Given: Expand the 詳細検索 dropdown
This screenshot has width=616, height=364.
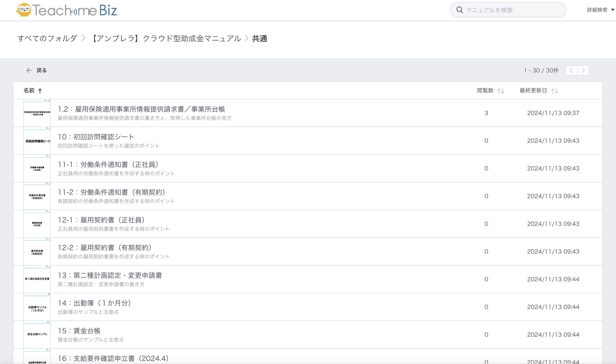Looking at the screenshot, I should 600,10.
